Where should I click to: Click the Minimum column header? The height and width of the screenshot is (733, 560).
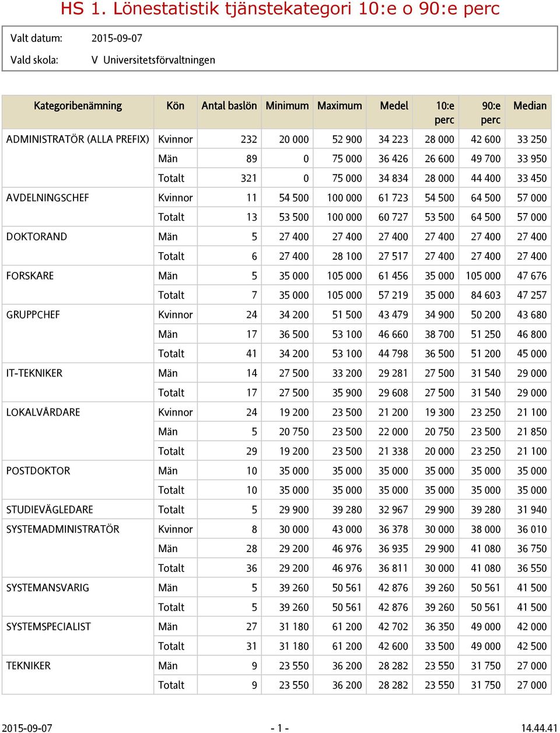pos(287,106)
